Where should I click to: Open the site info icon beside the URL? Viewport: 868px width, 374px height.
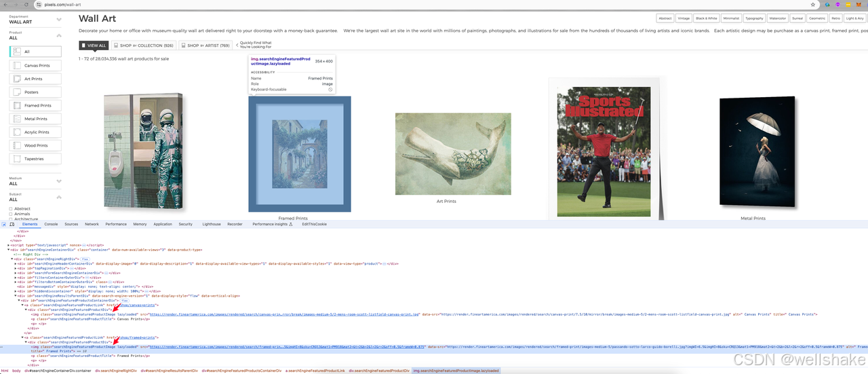click(38, 4)
